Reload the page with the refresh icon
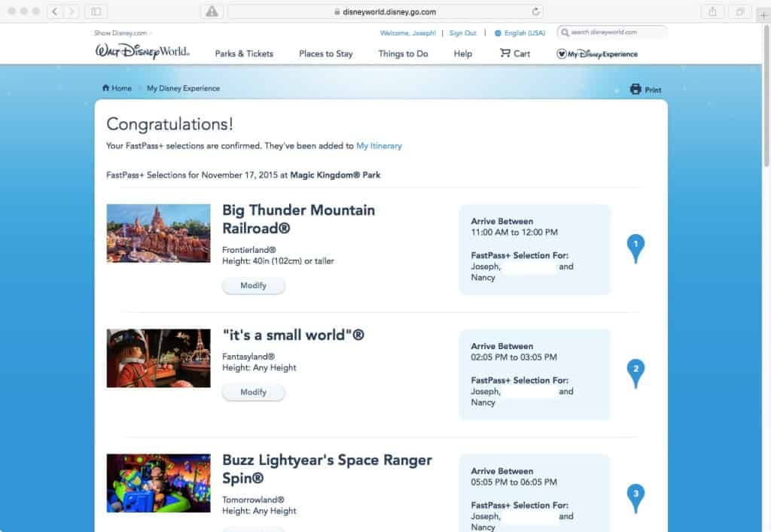This screenshot has height=532, width=771. coord(535,11)
